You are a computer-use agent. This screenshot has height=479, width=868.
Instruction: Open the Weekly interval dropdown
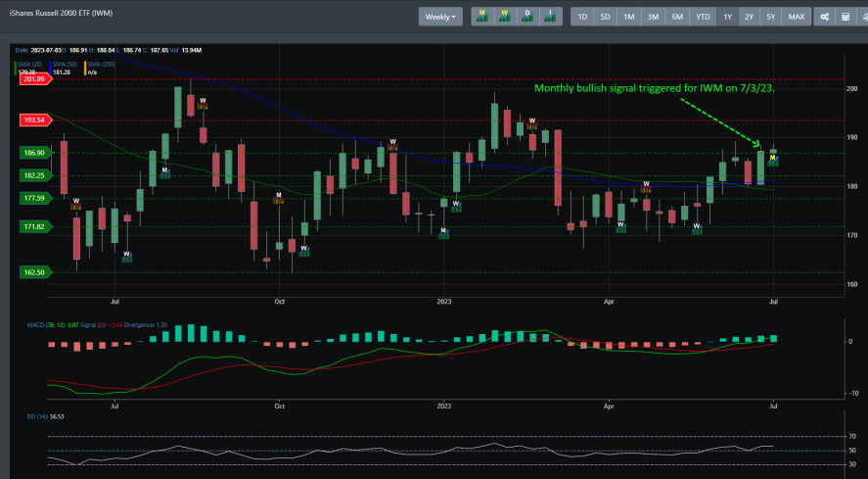[x=440, y=17]
